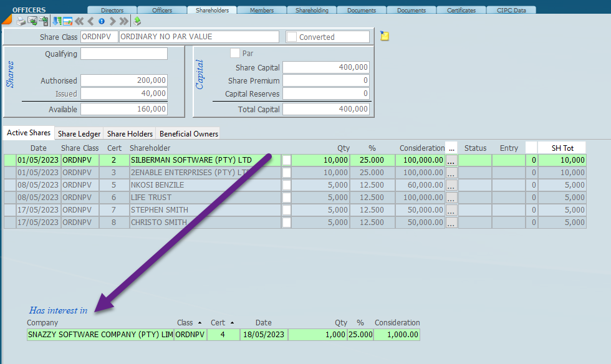Click the blue info circle icon
This screenshot has width=611, height=364.
point(102,21)
